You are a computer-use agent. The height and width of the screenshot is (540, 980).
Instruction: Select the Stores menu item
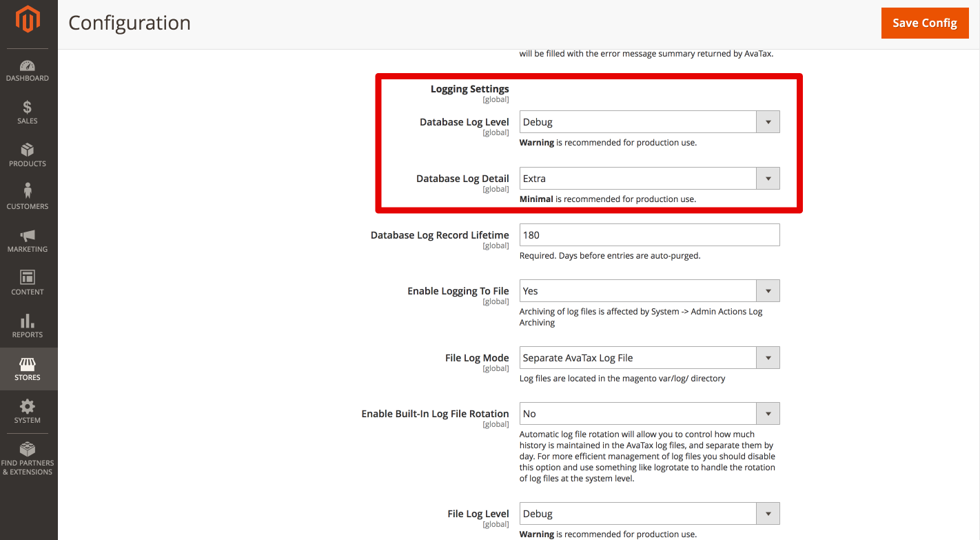pyautogui.click(x=28, y=369)
